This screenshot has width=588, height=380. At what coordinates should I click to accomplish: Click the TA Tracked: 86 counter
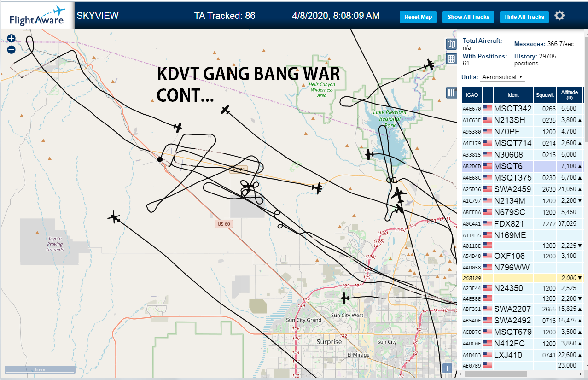[225, 16]
